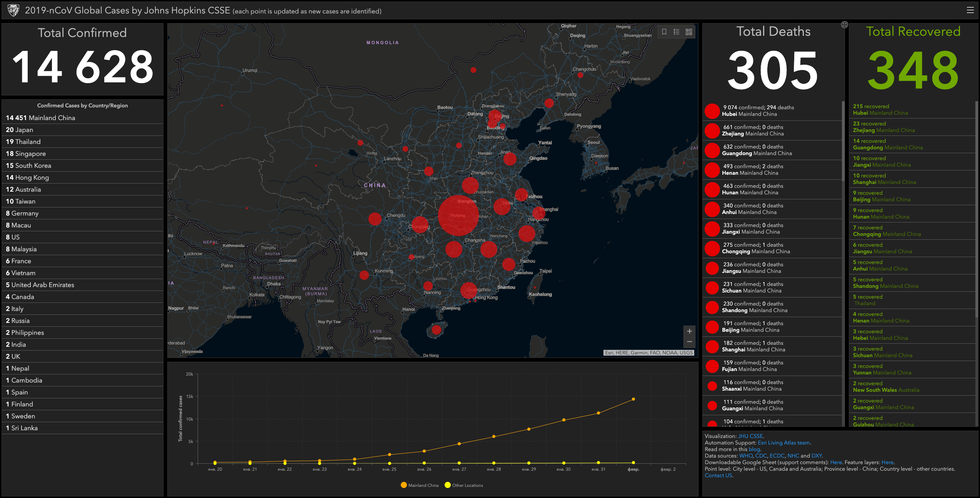Open the Esri Living Atlas team link
980x498 pixels.
click(783, 443)
